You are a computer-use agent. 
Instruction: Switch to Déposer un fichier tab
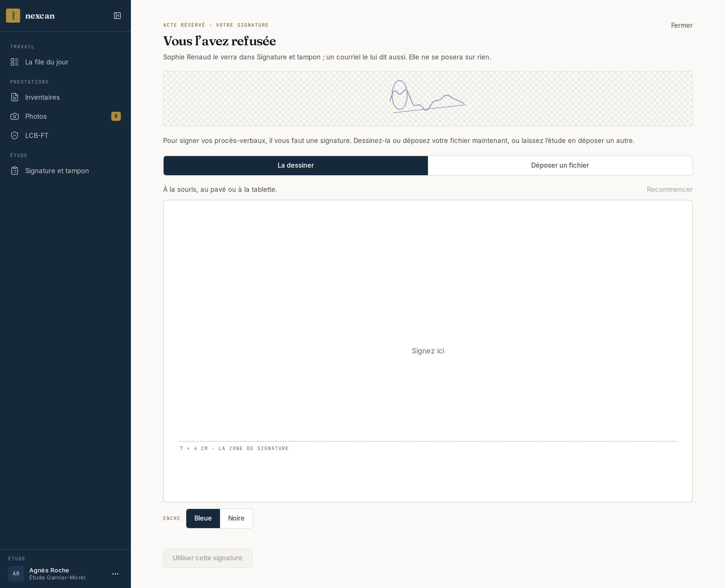pyautogui.click(x=560, y=165)
